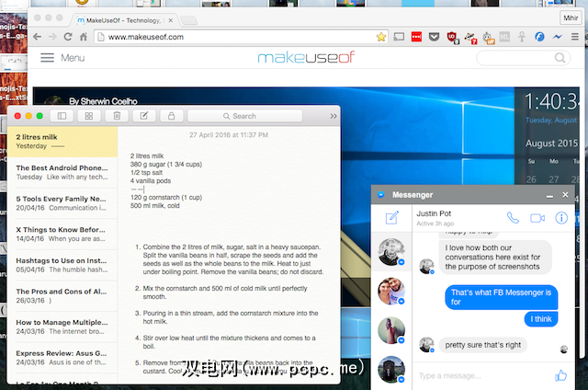Toggle the Notes folders sidebar
The width and height of the screenshot is (588, 390).
point(61,116)
